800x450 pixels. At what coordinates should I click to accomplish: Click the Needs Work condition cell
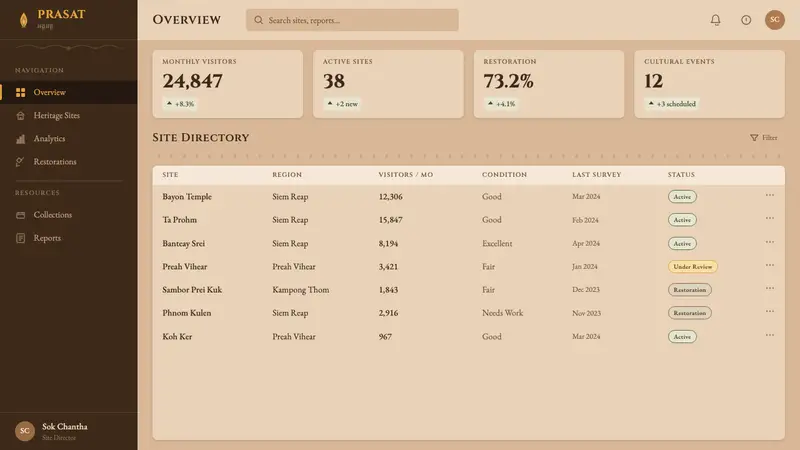[503, 313]
